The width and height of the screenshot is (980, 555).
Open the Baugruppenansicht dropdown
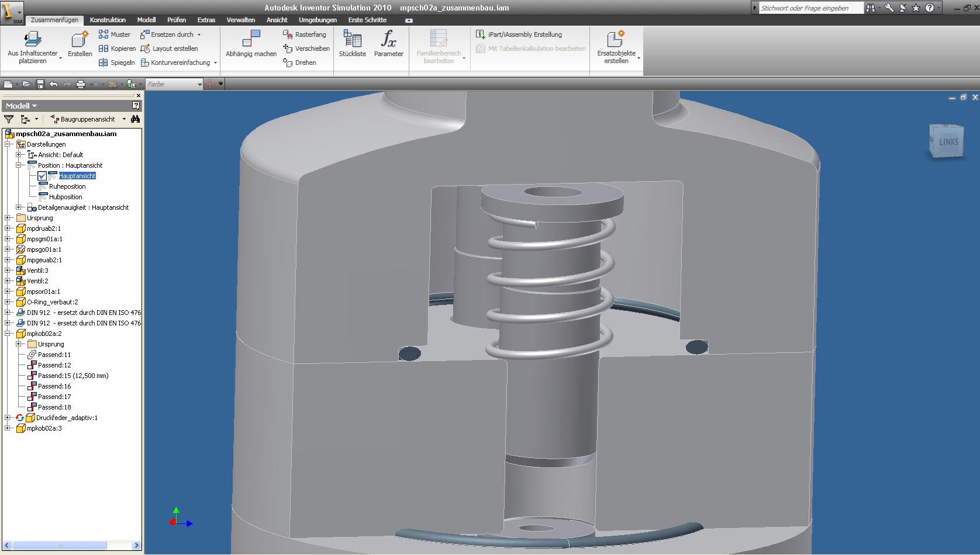124,119
